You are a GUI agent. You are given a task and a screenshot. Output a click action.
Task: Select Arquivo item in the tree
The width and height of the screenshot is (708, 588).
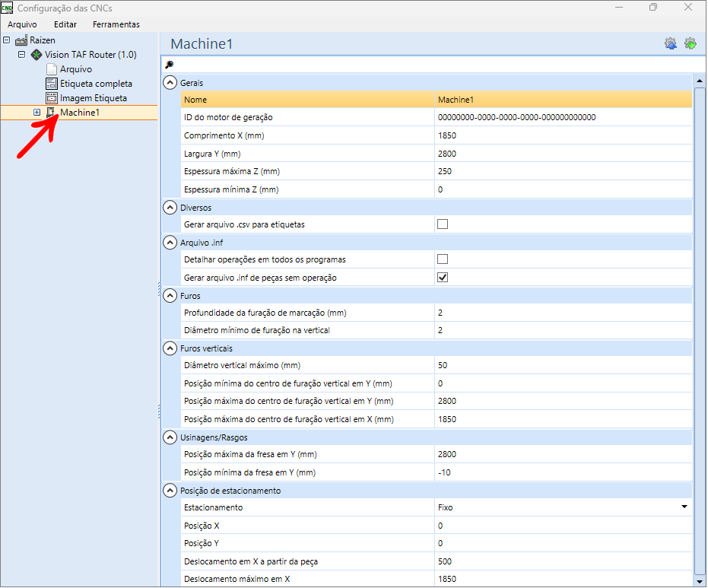pos(76,69)
